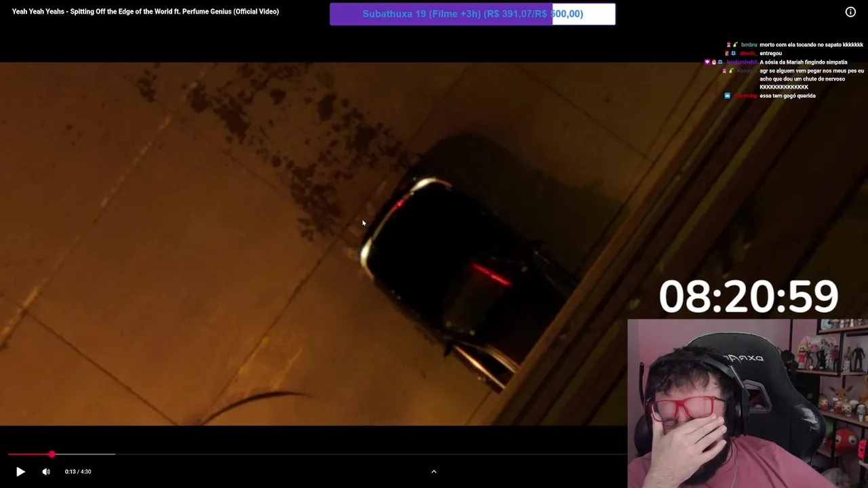
Task: Click the red seek bar handle
Action: [x=52, y=454]
